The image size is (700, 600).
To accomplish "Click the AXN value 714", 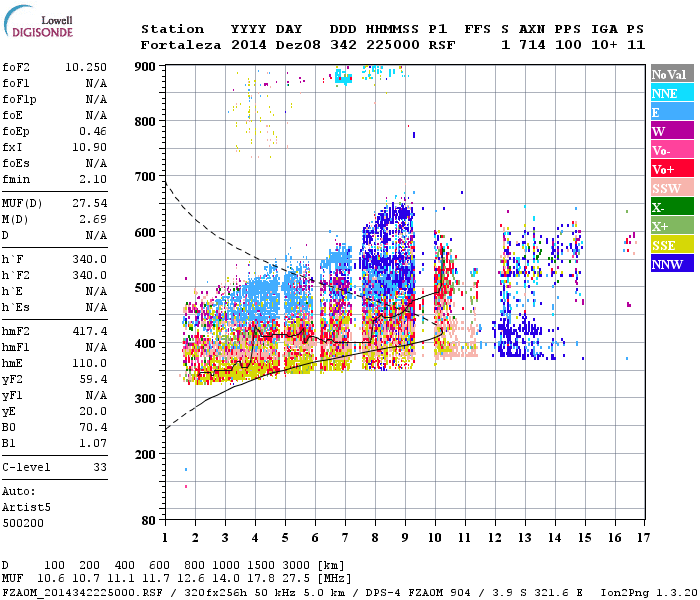I will click(x=532, y=45).
